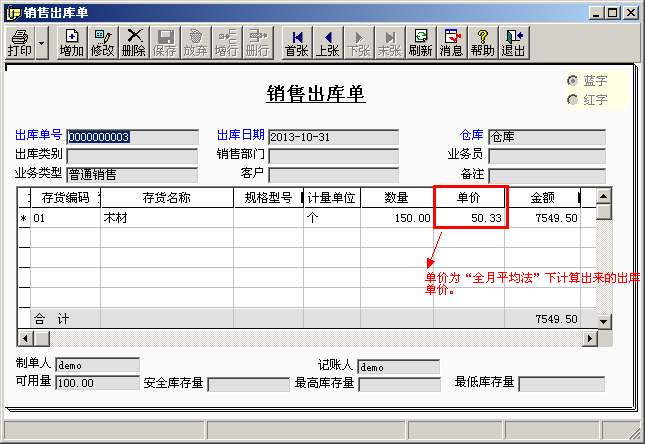Go to previous record with 上张
Image resolution: width=645 pixels, height=444 pixels.
coord(327,43)
